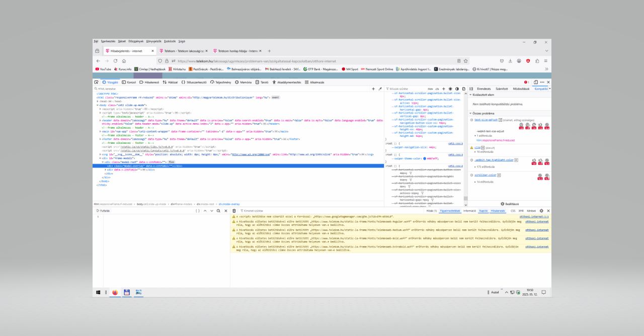Open console settings gear icon
Image resolution: width=644 pixels, height=336 pixels.
541,211
